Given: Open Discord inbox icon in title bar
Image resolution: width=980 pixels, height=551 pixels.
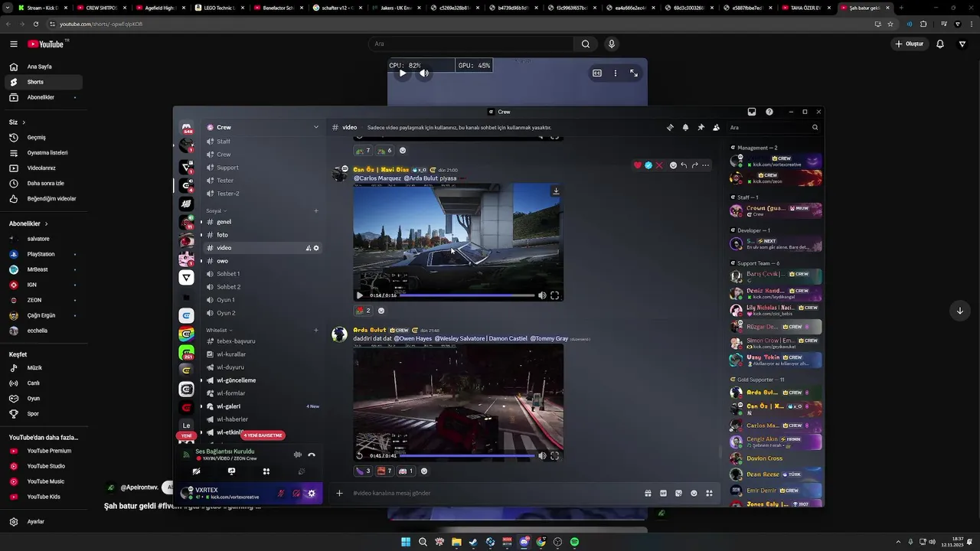Looking at the screenshot, I should coord(752,112).
